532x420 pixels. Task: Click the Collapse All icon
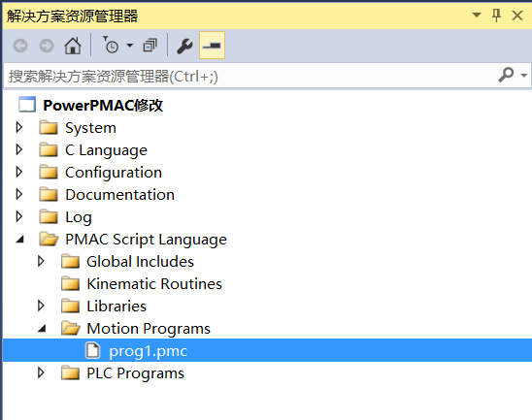click(150, 45)
